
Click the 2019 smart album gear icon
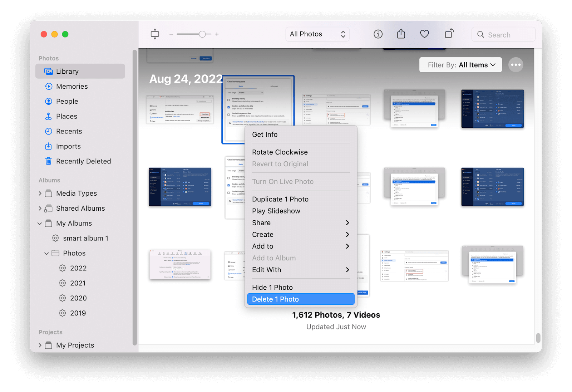[x=63, y=313]
